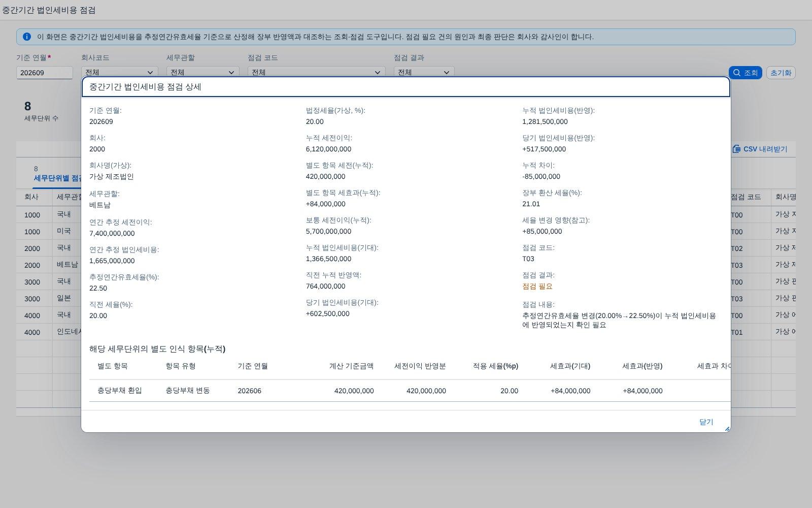812x508 pixels.
Task: Click the 연간 추정 세전이익 value 7,400,000,000
Action: 112,233
